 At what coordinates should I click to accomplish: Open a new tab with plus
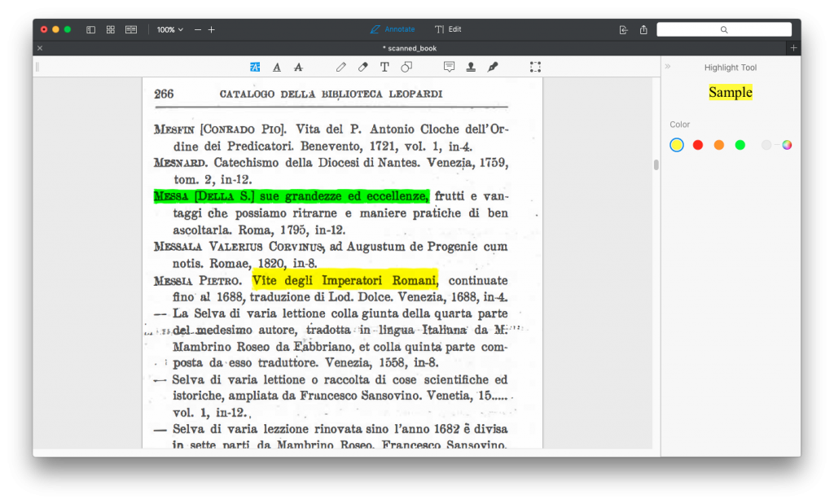(x=793, y=48)
